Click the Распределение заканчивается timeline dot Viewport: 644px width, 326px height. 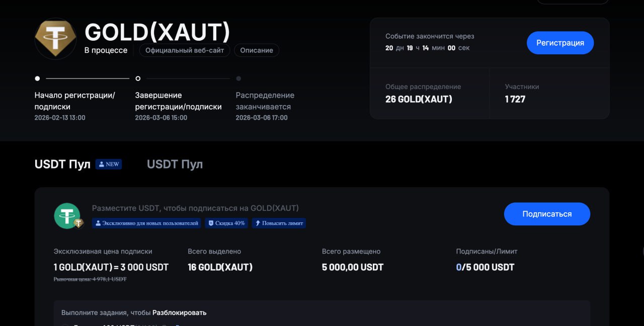[238, 78]
